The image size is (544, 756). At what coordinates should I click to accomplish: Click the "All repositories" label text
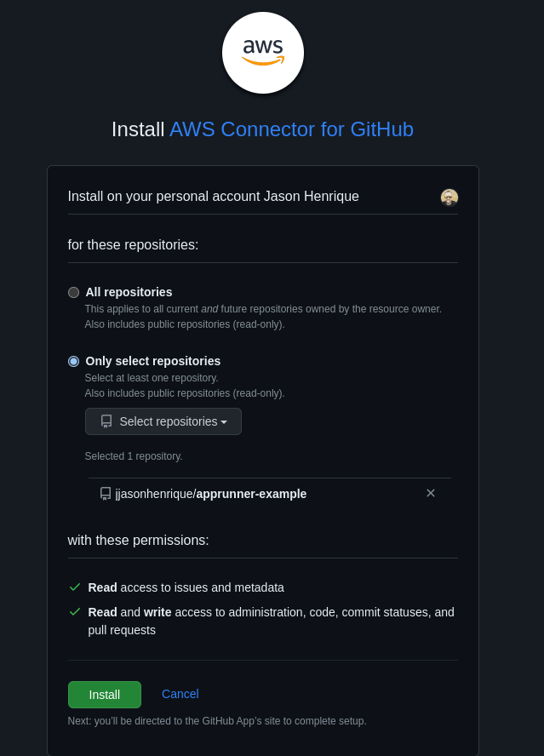click(129, 292)
